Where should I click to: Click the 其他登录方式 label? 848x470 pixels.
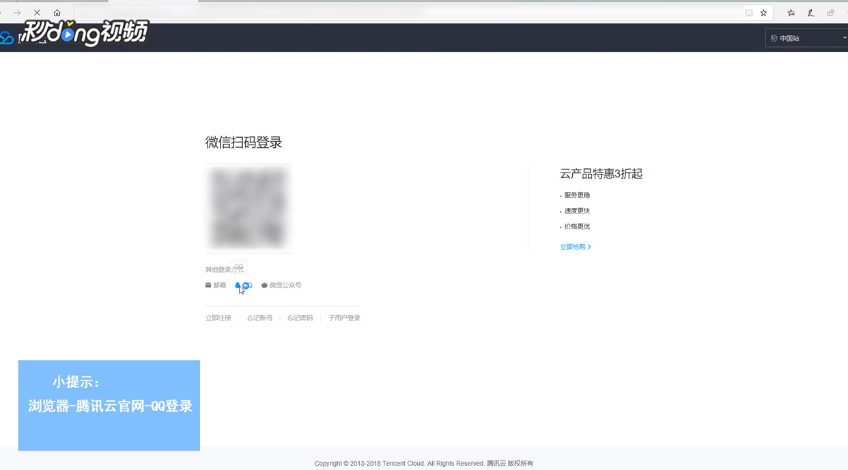224,269
